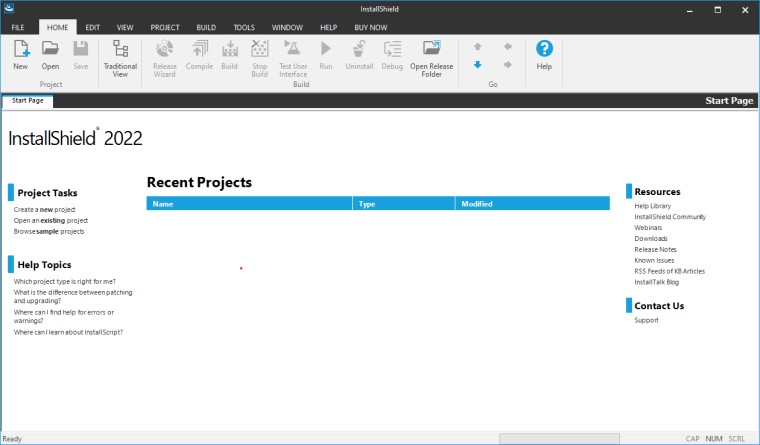Switch to Traditional View
The width and height of the screenshot is (760, 445).
120,49
